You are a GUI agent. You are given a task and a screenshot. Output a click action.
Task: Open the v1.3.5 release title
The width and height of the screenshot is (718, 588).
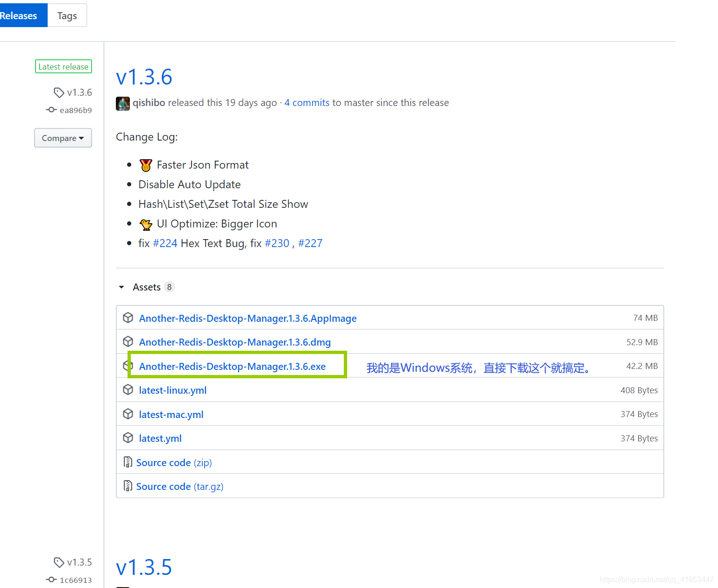(144, 567)
